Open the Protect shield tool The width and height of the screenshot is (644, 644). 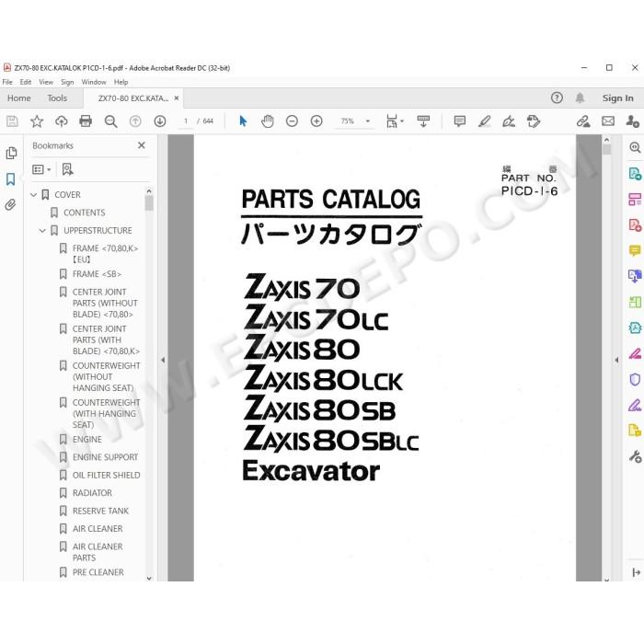pyautogui.click(x=635, y=379)
